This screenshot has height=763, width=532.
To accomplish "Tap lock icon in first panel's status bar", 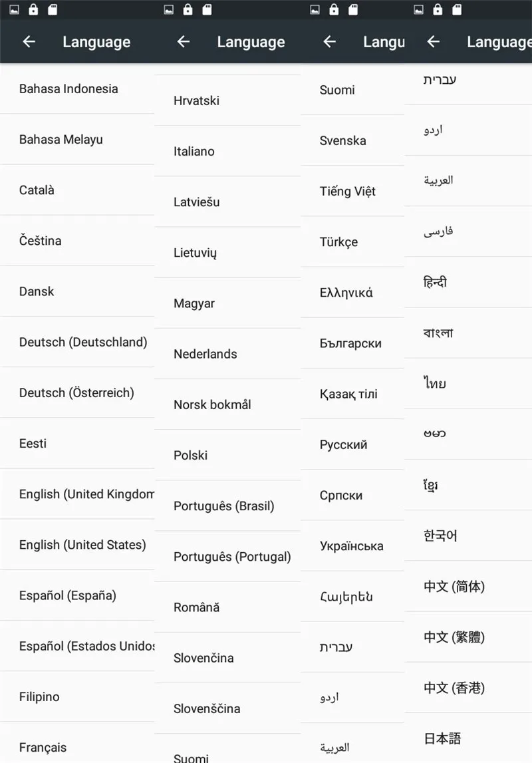I will pos(33,9).
